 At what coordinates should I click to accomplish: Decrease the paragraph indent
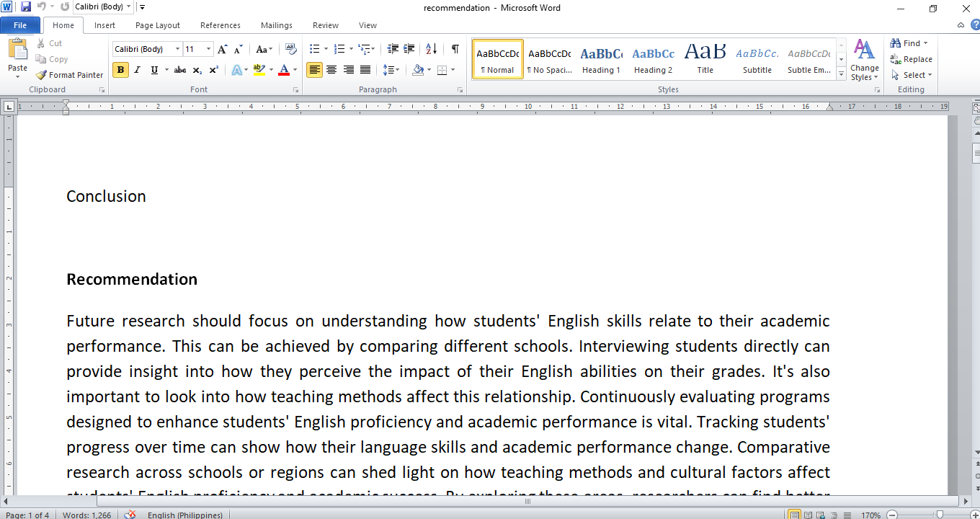click(x=393, y=49)
